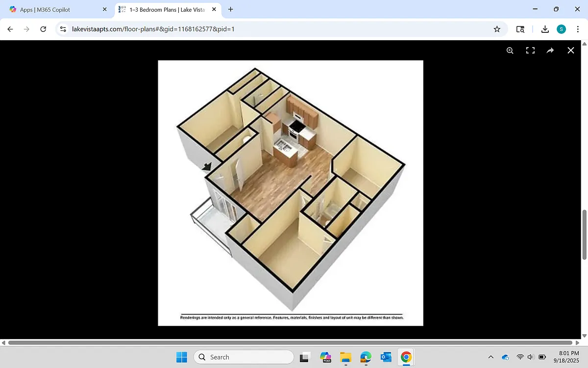Open File Explorer from the taskbar
Screen dimensions: 588x368
tap(346, 357)
